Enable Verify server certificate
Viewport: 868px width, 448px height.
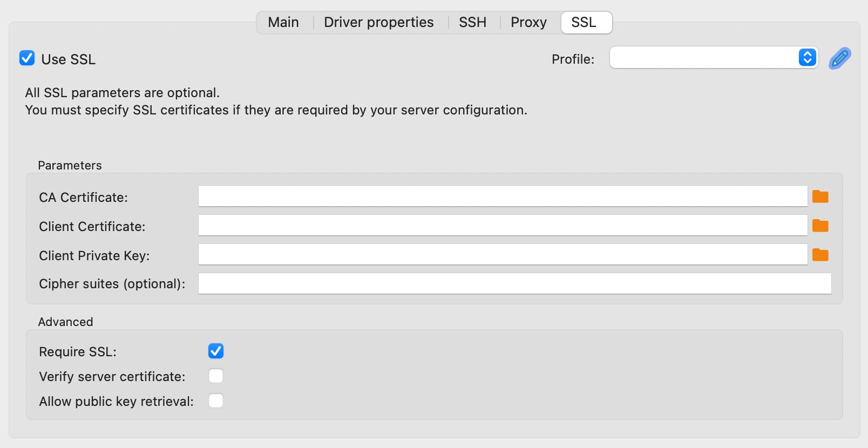[215, 376]
